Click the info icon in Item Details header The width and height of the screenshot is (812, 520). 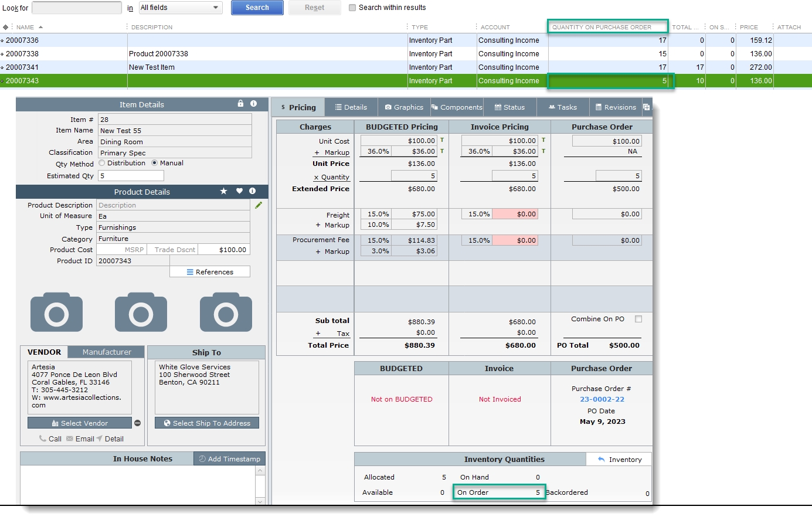(x=253, y=103)
